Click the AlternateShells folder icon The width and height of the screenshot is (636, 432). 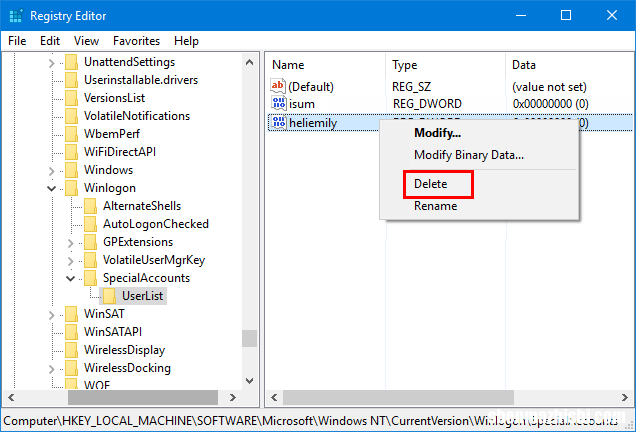click(x=90, y=206)
